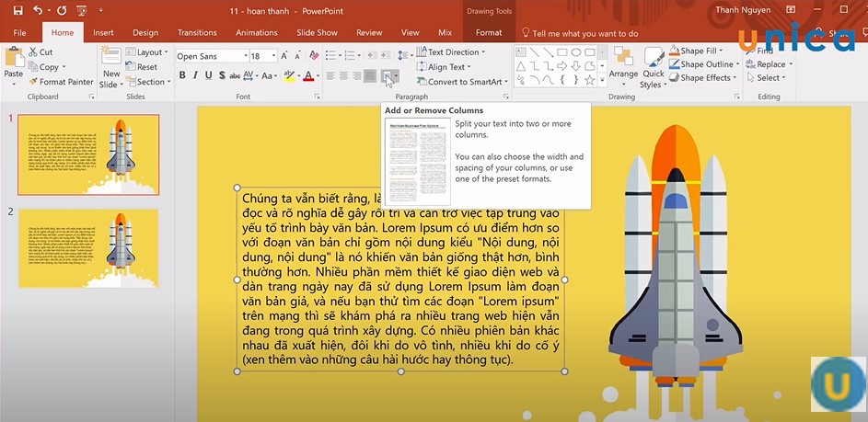Open the Arrange menu
This screenshot has width=868, height=422.
pyautogui.click(x=623, y=67)
